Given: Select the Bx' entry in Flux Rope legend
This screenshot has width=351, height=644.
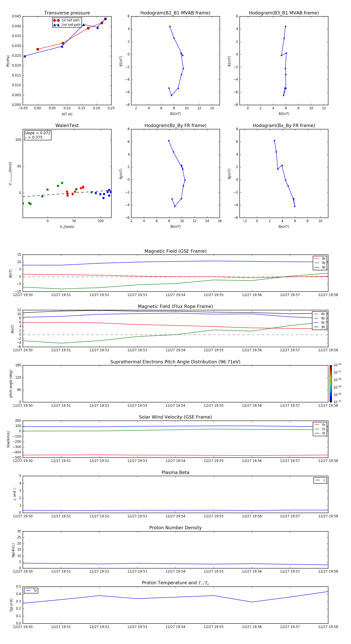Looking at the screenshot, I should click(x=320, y=314).
